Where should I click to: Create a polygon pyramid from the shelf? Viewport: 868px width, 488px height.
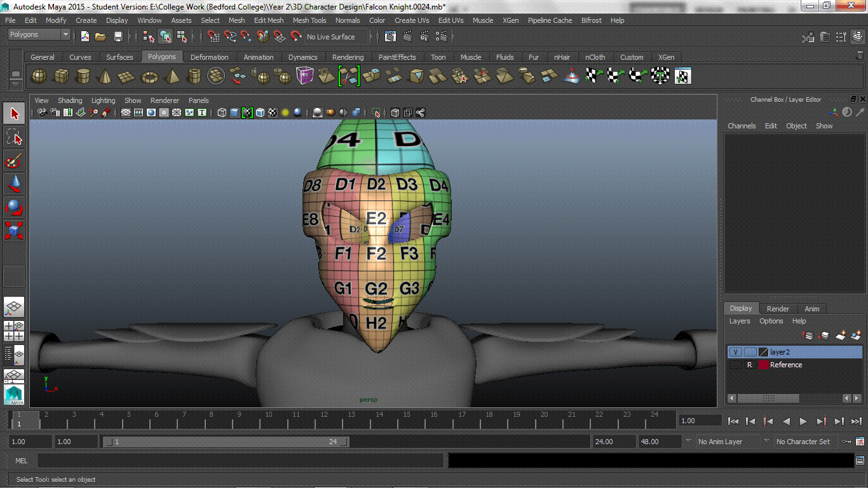172,76
